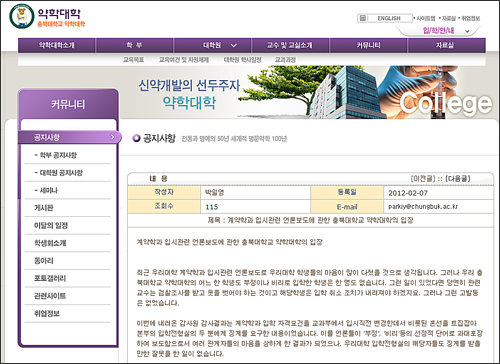Image resolution: width=500 pixels, height=364 pixels.
Task: Click the view count 115
Action: (212, 207)
